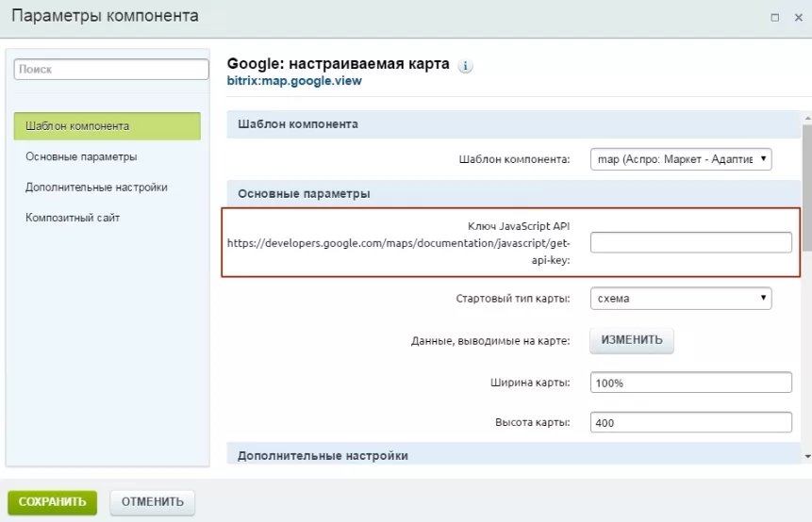Viewport: 812px width, 522px height.
Task: Maximize the component parameters dialog
Action: (x=774, y=18)
